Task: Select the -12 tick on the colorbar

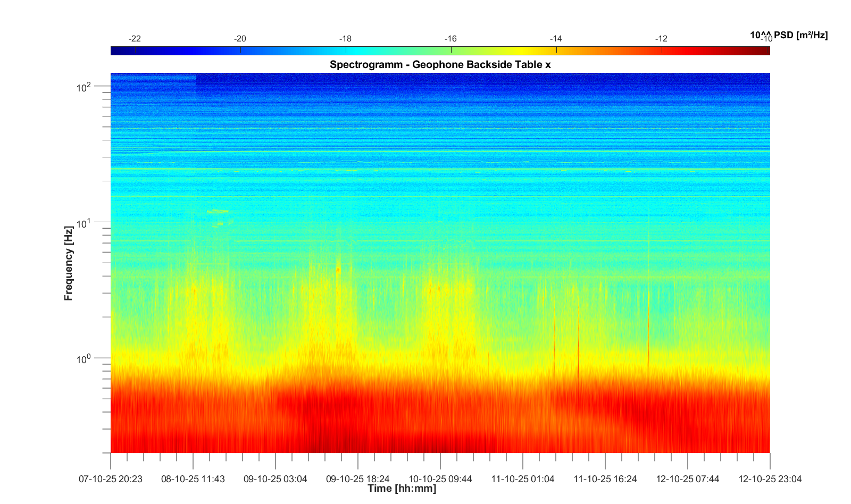Action: (x=662, y=39)
